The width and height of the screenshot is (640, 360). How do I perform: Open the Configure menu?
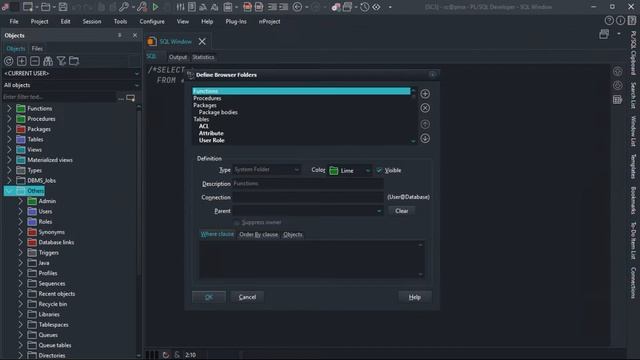click(x=152, y=22)
